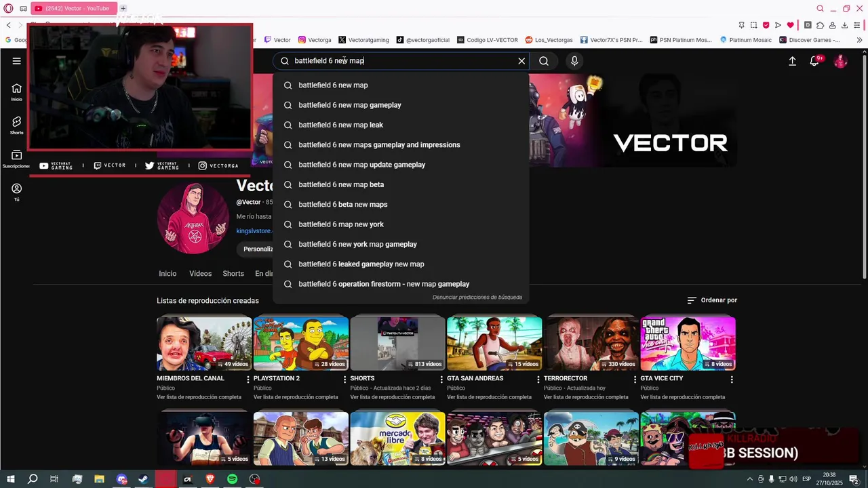The image size is (868, 488).
Task: Select 'battlefield 6 leaked gameplay new map'
Action: (401, 264)
